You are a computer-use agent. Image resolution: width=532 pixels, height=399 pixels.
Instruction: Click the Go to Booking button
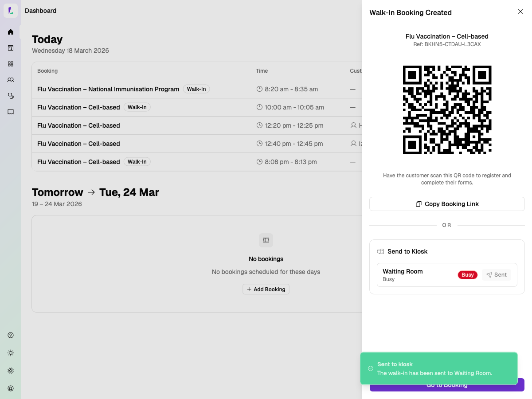coord(447,385)
